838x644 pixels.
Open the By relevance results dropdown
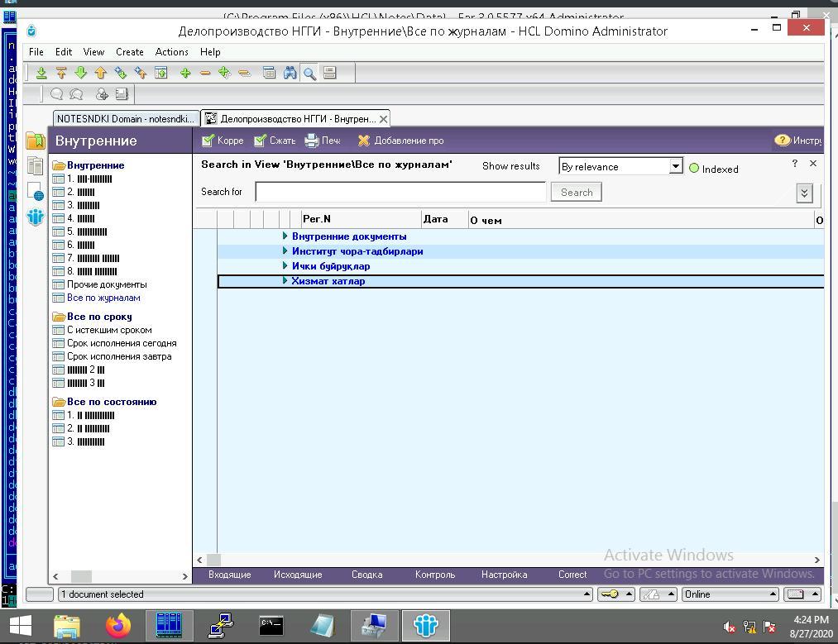[x=676, y=167]
